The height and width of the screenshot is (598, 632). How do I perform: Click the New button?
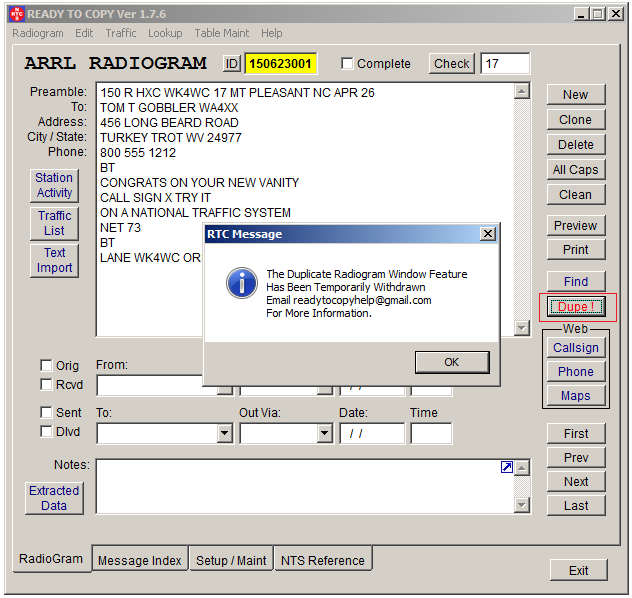(x=576, y=95)
